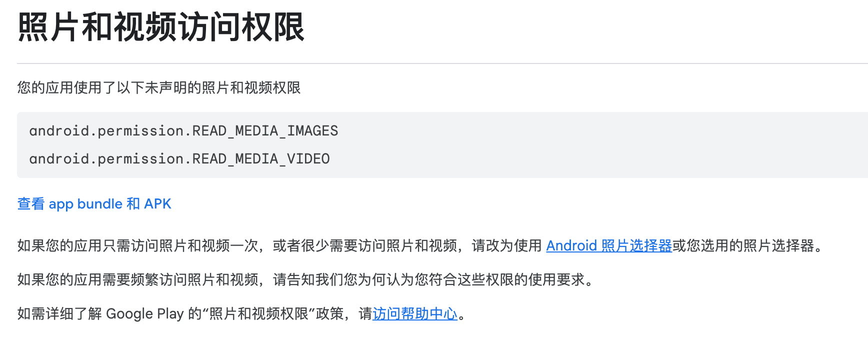Click the phrase 如果您的应用只需访问照片和视频一次
The width and height of the screenshot is (868, 340).
[137, 246]
